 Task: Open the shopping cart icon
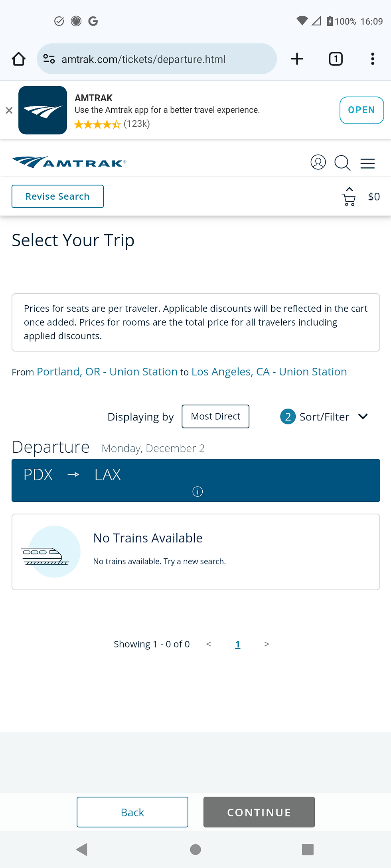click(x=349, y=199)
